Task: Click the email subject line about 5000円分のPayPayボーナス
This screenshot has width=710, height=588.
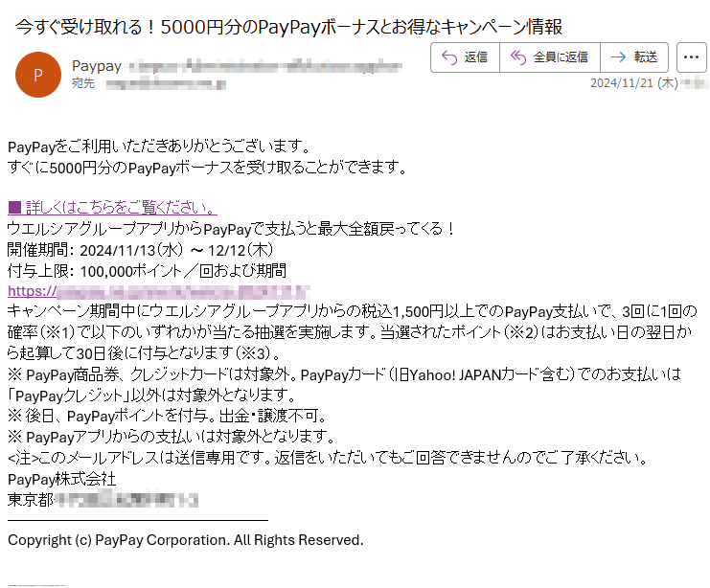Action: [x=289, y=27]
